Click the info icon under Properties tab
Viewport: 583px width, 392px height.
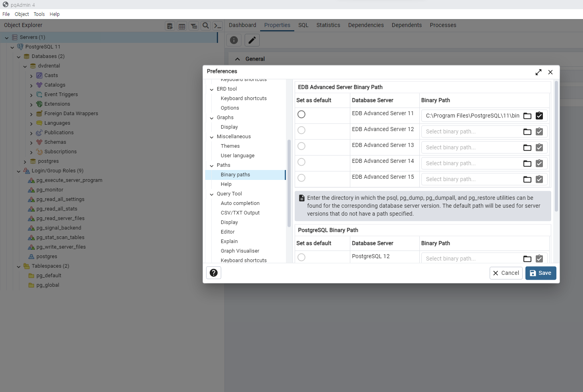pos(234,40)
